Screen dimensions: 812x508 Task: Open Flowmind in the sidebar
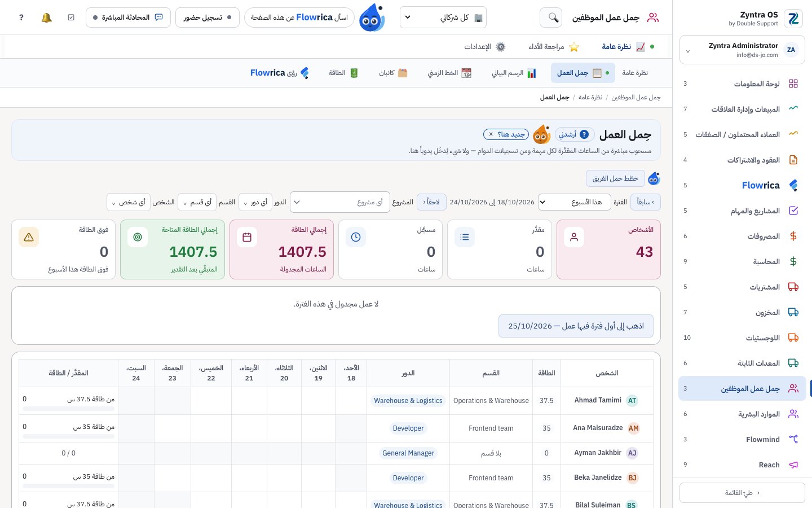(x=742, y=439)
